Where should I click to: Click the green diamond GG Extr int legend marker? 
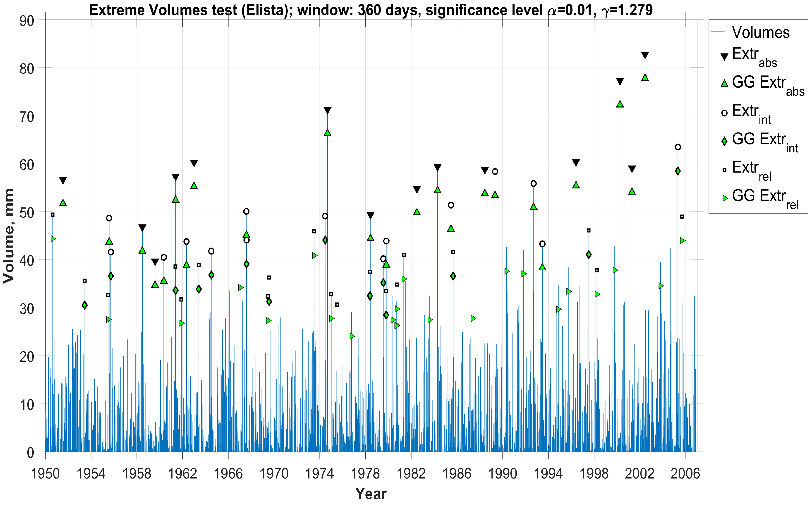pos(724,141)
